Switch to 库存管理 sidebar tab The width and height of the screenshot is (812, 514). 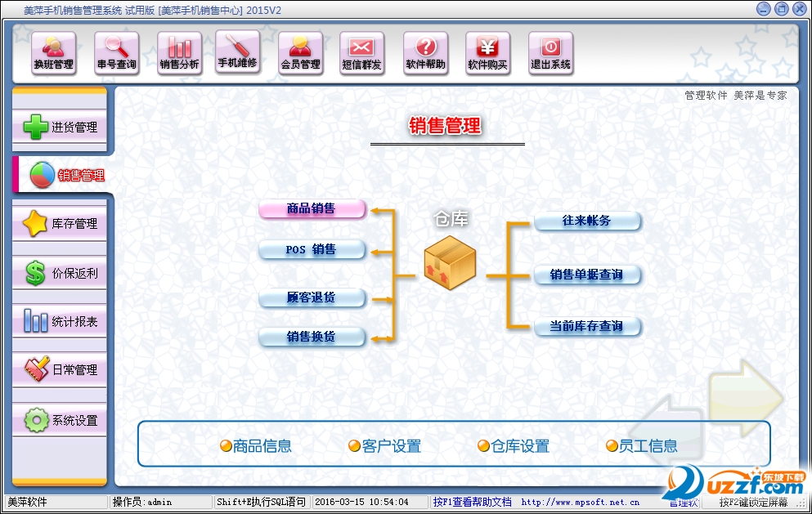pyautogui.click(x=60, y=223)
